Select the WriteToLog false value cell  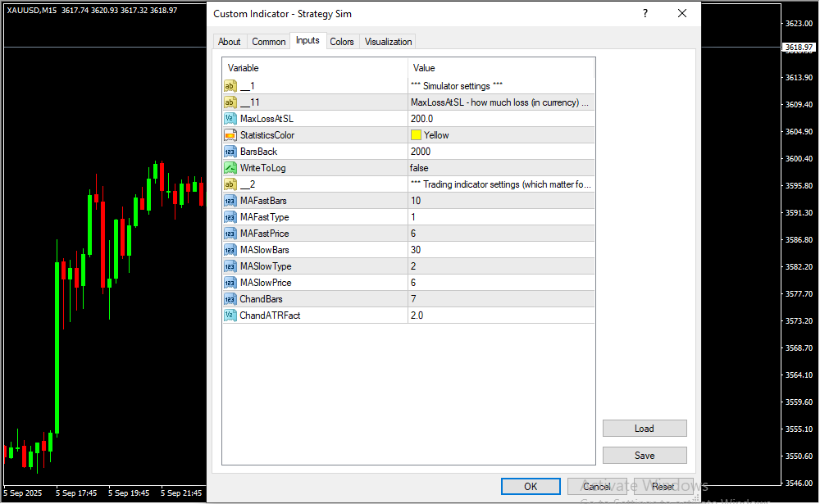[500, 168]
